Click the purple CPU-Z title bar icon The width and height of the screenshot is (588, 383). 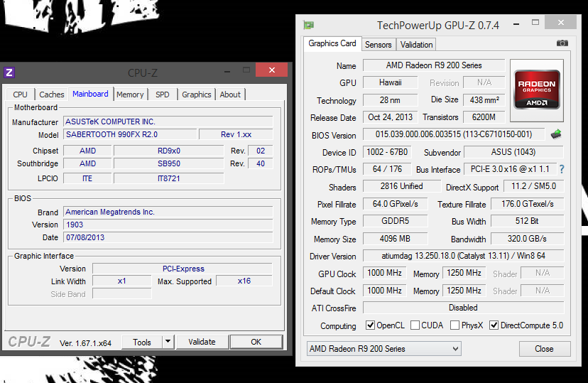[x=9, y=72]
